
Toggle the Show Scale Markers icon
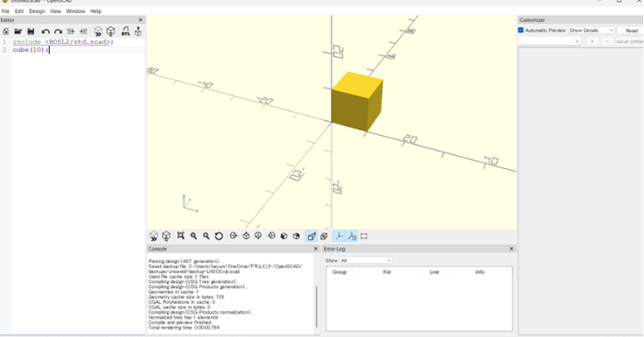pyautogui.click(x=352, y=236)
